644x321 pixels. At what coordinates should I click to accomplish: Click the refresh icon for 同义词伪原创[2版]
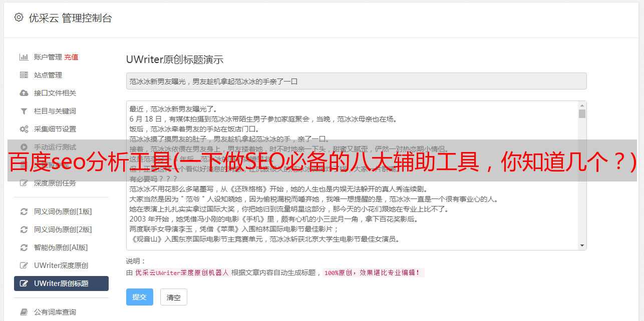coord(24,229)
